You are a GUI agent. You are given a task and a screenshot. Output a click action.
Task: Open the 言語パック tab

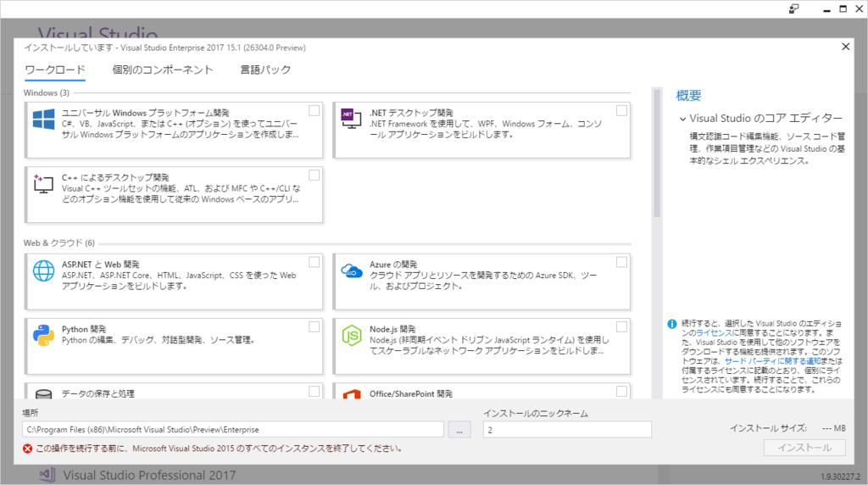265,70
